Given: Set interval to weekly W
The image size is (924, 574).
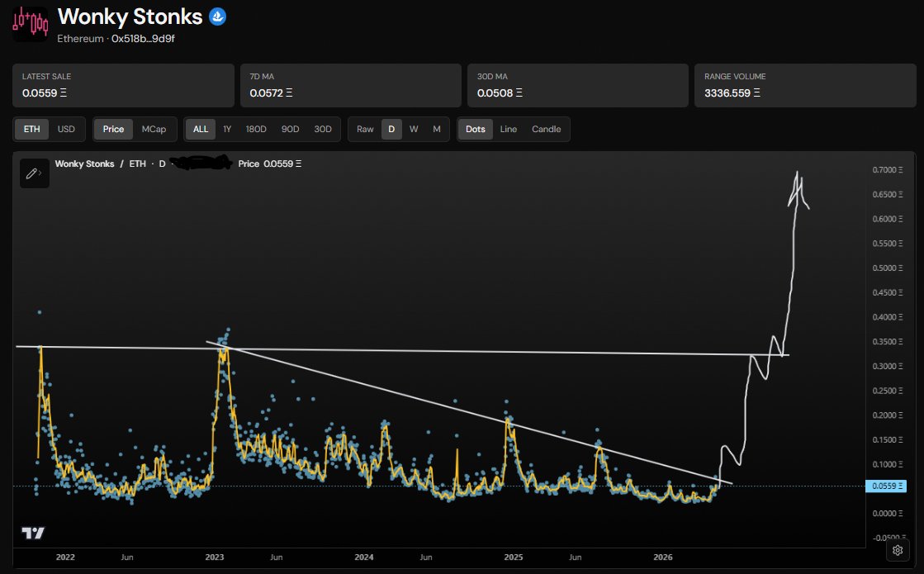Looking at the screenshot, I should point(414,129).
